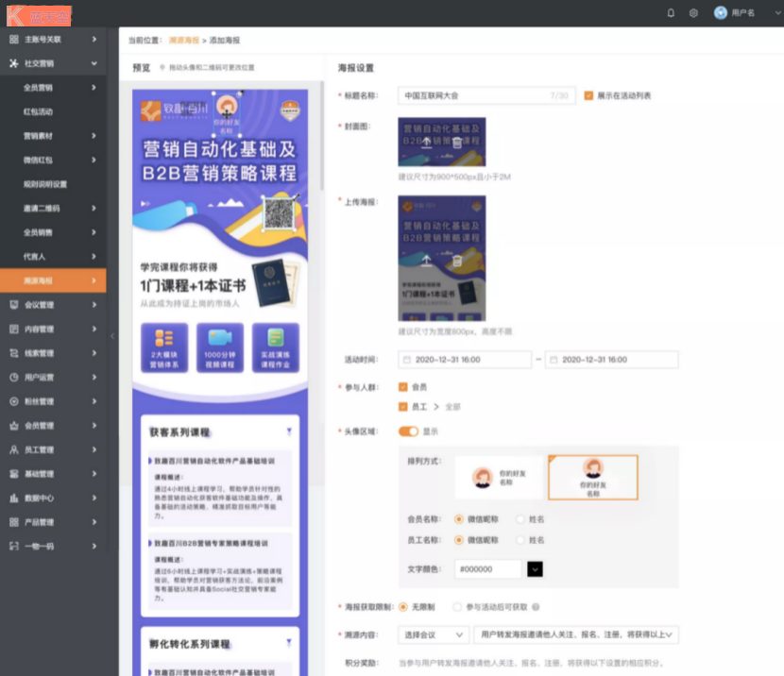784x676 pixels.
Task: Click the 一物一码 scan icon
Action: (x=14, y=546)
